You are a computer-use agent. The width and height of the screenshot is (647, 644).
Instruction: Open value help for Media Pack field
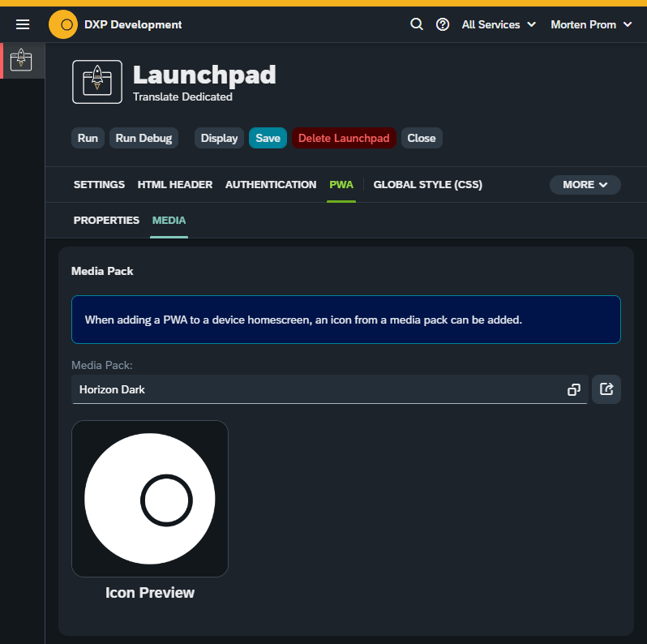click(573, 389)
